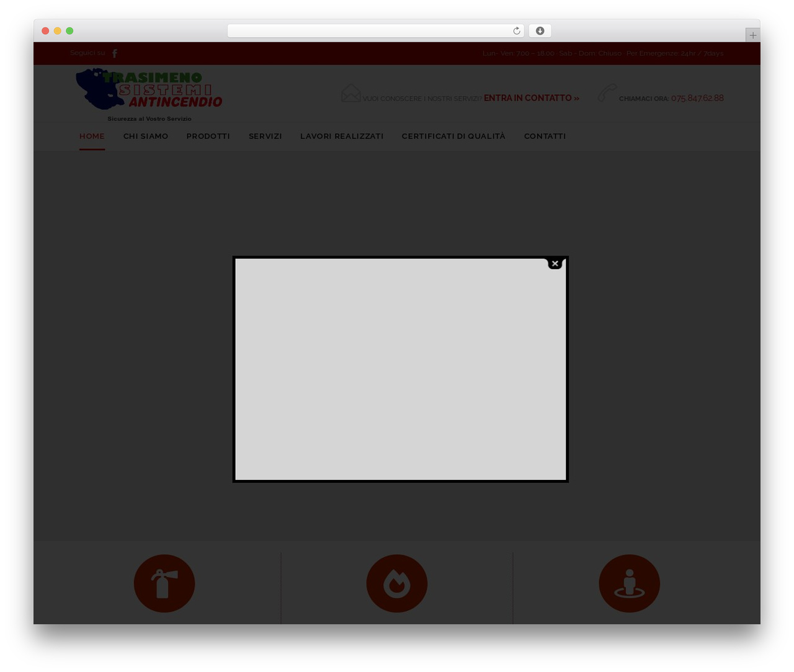Click the opening hours text in top bar
Screen dimensions: 794x672
(x=603, y=53)
